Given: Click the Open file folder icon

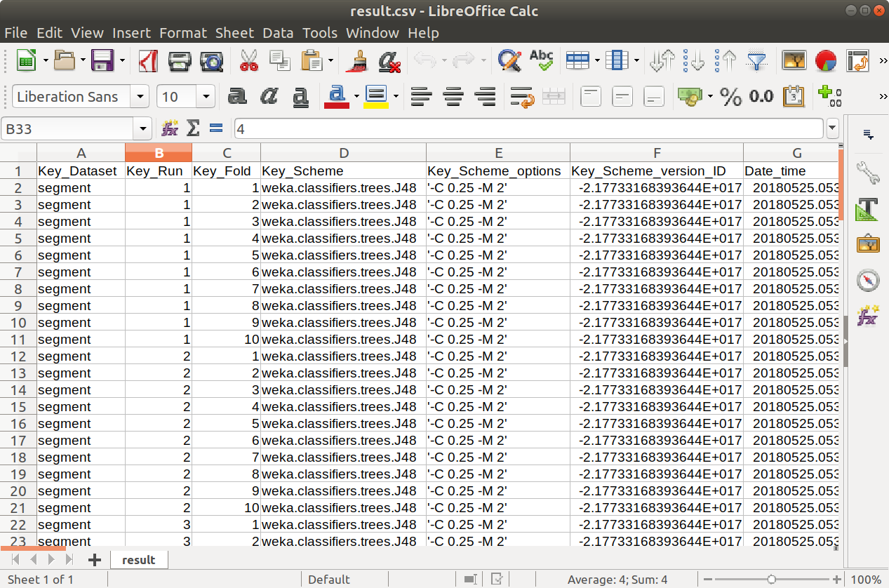Looking at the screenshot, I should pos(65,61).
